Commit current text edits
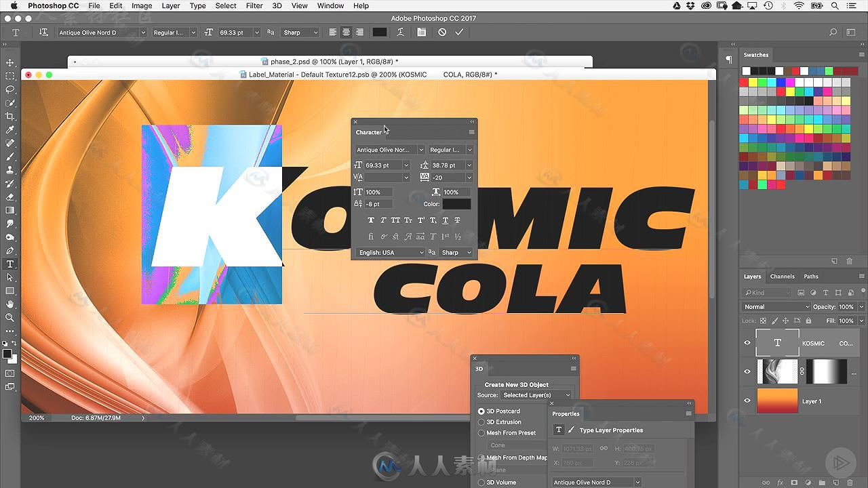The width and height of the screenshot is (868, 488). 459,32
